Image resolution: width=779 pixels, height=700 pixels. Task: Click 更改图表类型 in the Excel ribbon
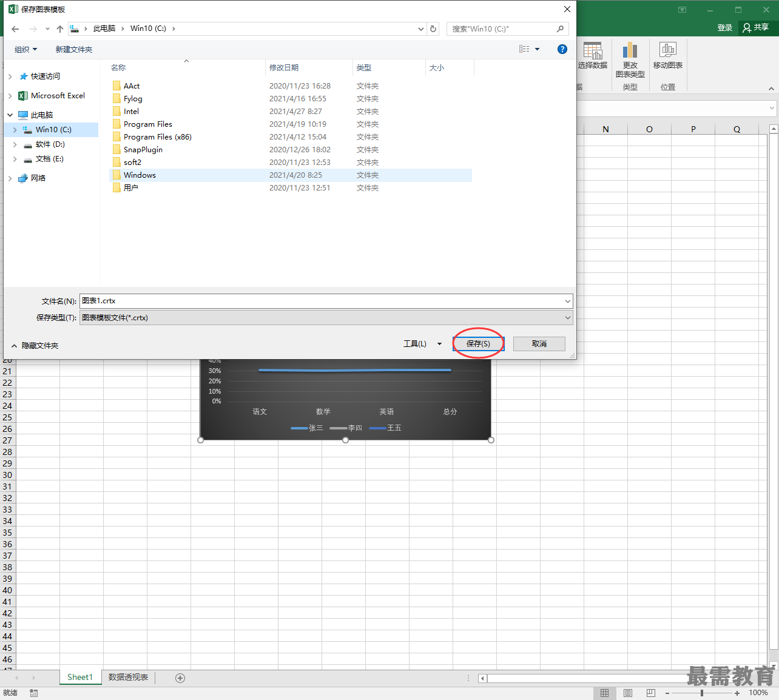coord(630,60)
